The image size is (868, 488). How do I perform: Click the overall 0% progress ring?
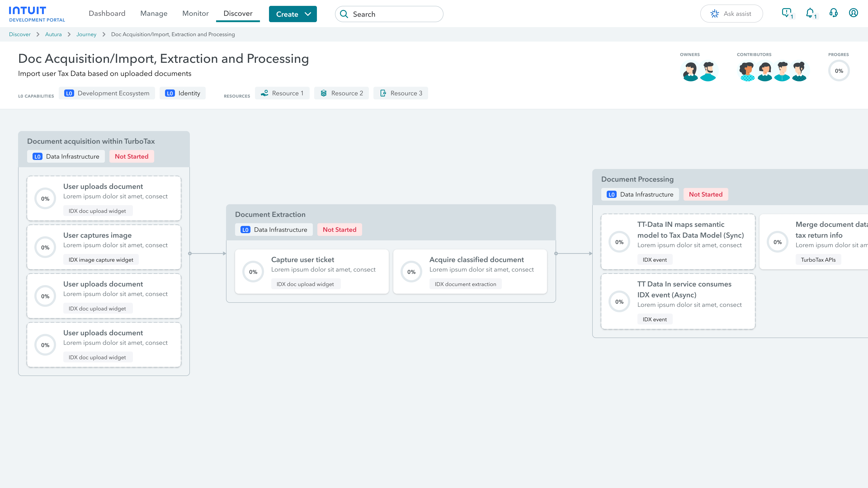(x=839, y=71)
